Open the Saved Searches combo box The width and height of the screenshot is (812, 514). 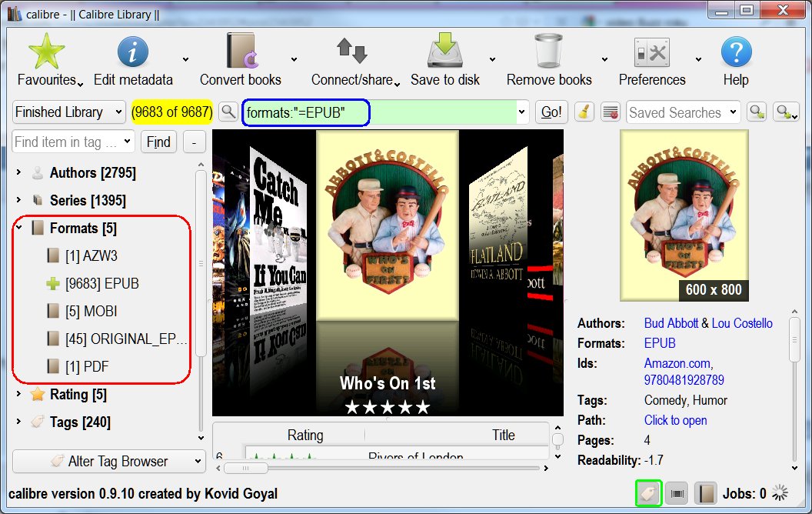[683, 112]
